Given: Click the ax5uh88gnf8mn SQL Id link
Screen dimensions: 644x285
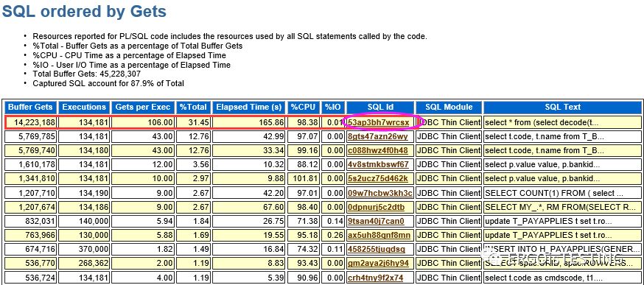Looking at the screenshot, I should click(379, 236).
